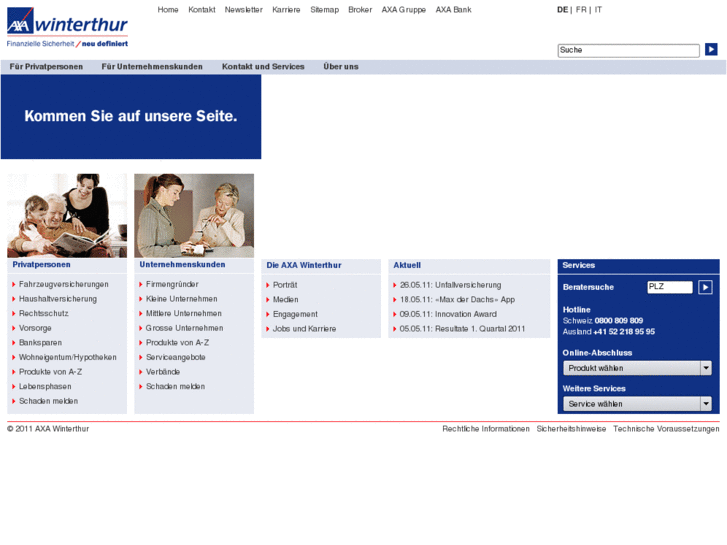Open Wohneigentum/Hypotheken link

pos(68,358)
